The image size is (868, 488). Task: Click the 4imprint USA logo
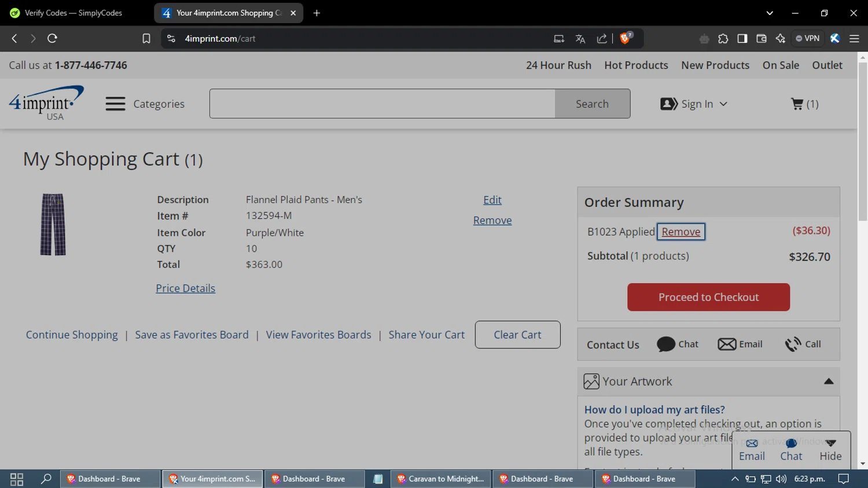[x=46, y=103]
